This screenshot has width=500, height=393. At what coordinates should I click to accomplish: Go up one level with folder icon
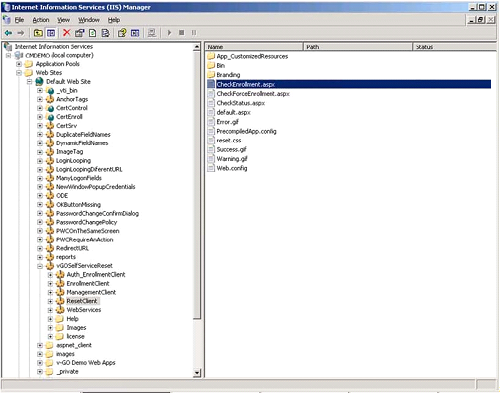pyautogui.click(x=38, y=33)
